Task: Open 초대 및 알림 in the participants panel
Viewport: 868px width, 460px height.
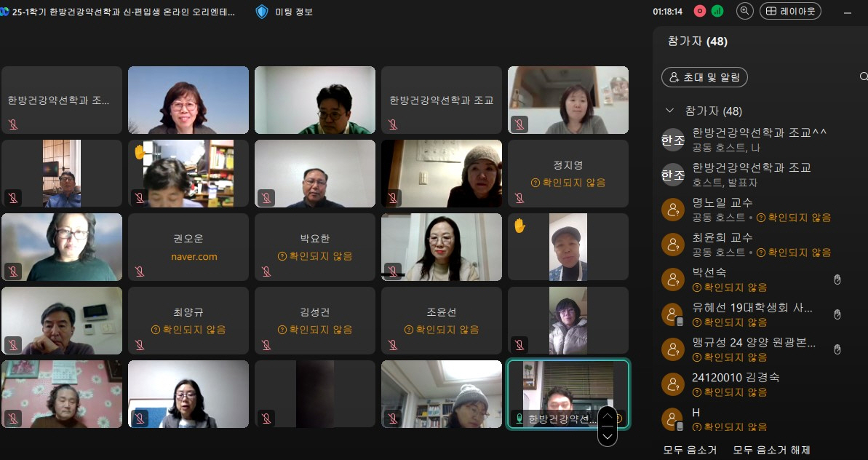Action: tap(704, 76)
